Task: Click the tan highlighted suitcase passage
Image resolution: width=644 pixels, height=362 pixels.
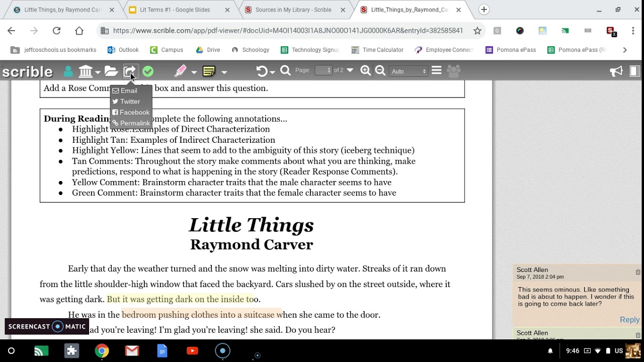Action: [x=202, y=315]
